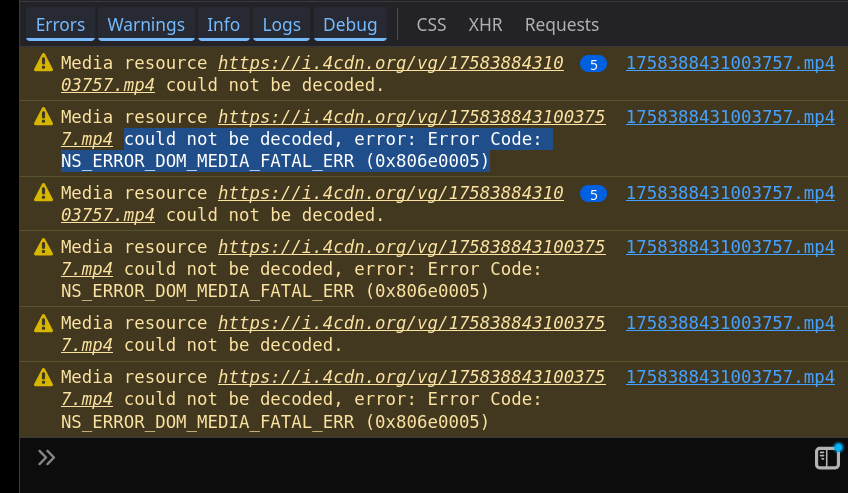
Task: Open source link 1758388431003757.mp4 in last row
Action: coord(730,377)
